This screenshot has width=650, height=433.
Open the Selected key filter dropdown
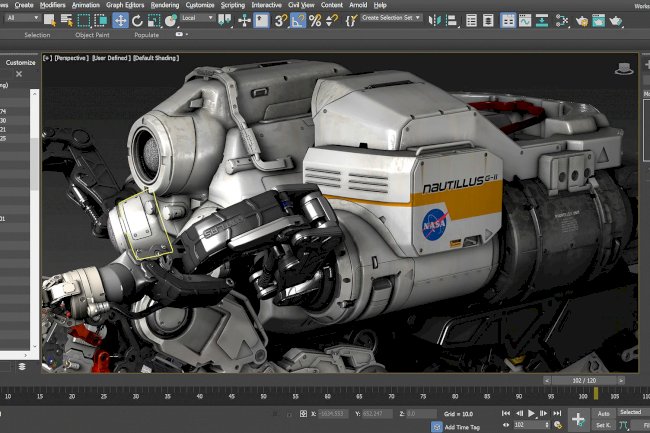634,412
